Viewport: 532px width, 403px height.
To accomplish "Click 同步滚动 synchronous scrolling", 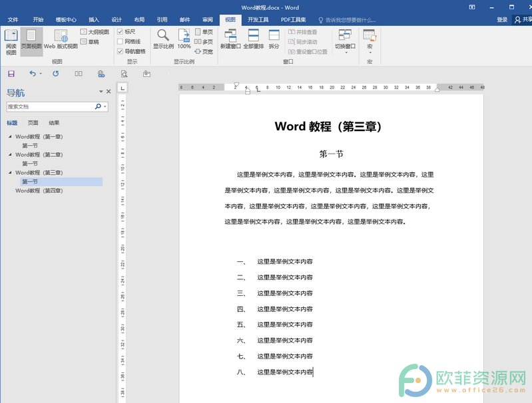I will (303, 42).
